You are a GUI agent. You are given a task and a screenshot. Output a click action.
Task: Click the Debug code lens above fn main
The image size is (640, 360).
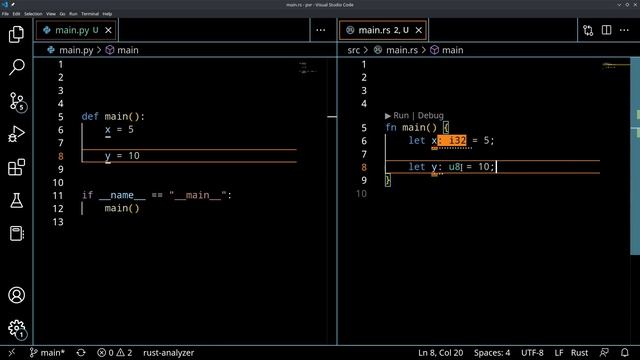(431, 116)
